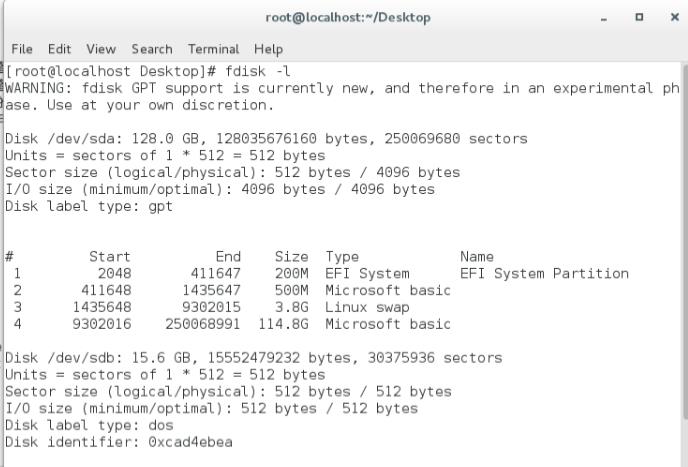Click the text 'Disk /dev/sdb: 15.6 GB'
Screen dimensions: 688x467
[101, 358]
